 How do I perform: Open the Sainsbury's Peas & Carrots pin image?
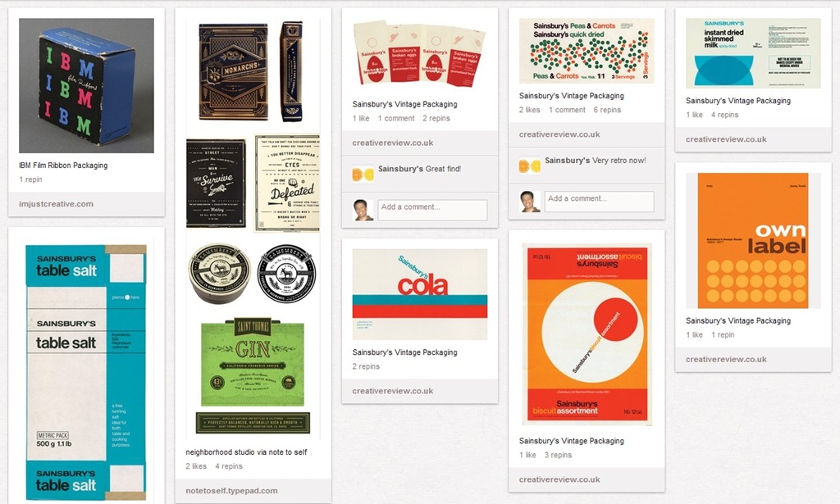(587, 51)
